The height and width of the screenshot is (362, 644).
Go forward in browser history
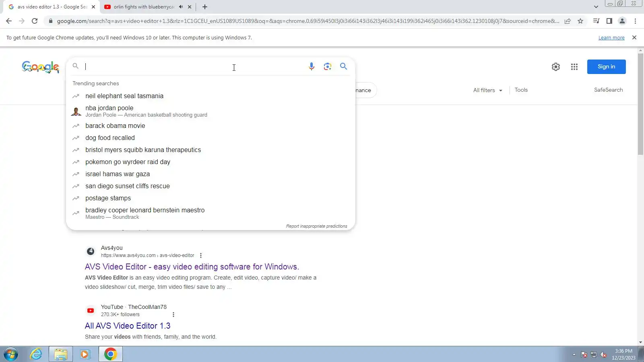point(22,21)
